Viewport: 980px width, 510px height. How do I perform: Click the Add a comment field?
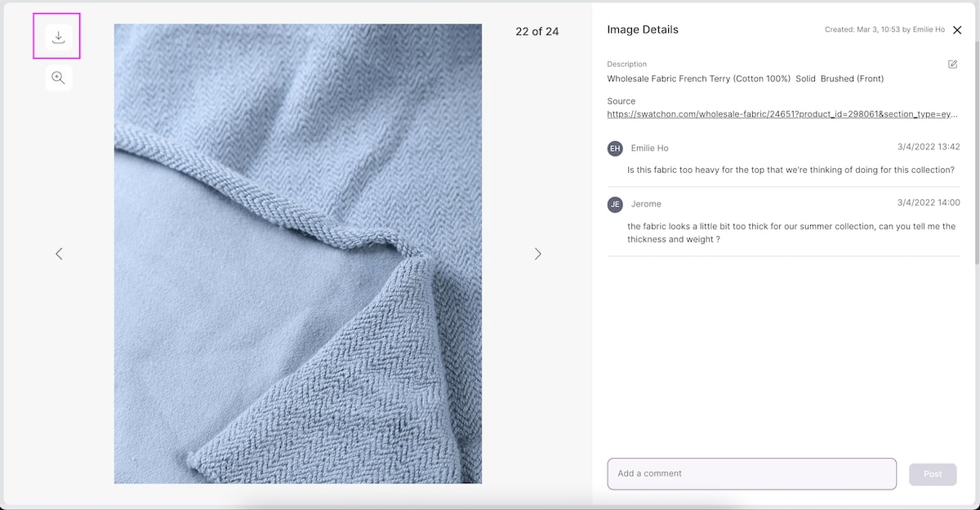tap(751, 474)
